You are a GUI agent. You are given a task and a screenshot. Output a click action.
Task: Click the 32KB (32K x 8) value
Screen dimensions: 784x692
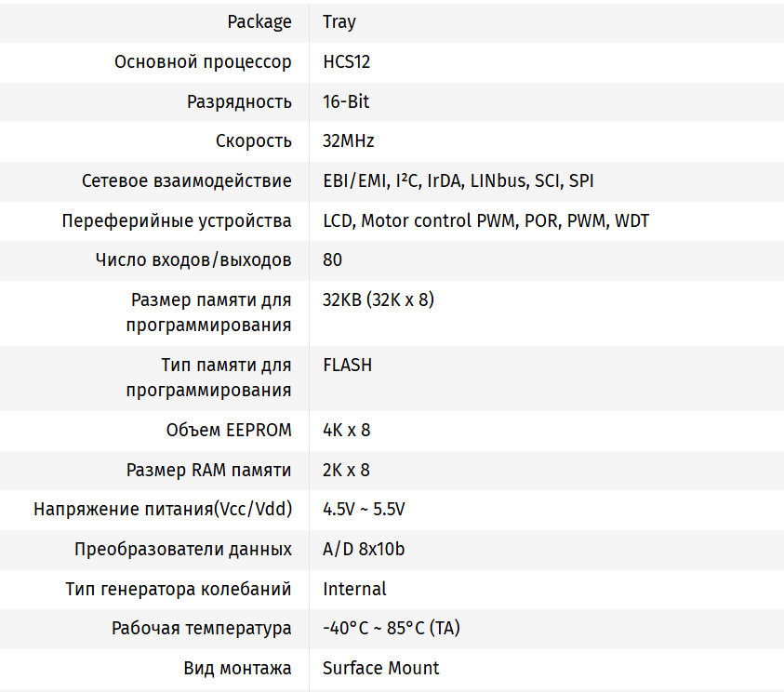click(379, 299)
